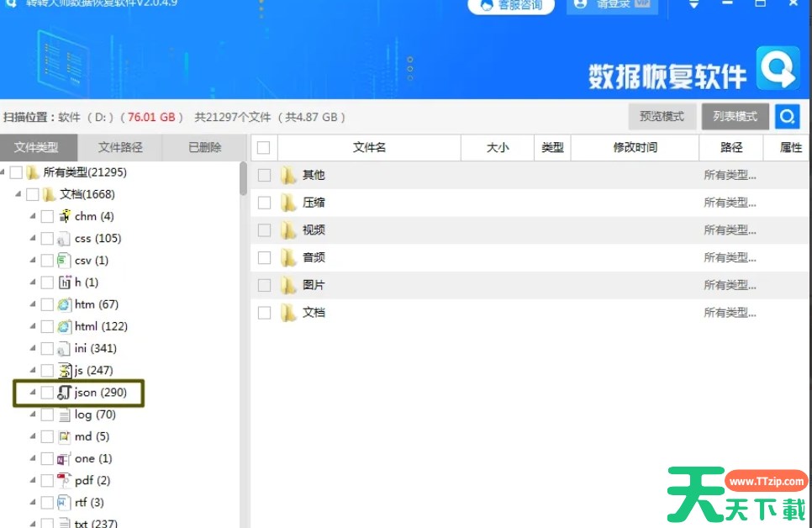Viewport: 812px width, 528px height.
Task: Click the pdf file type icon
Action: 65,480
